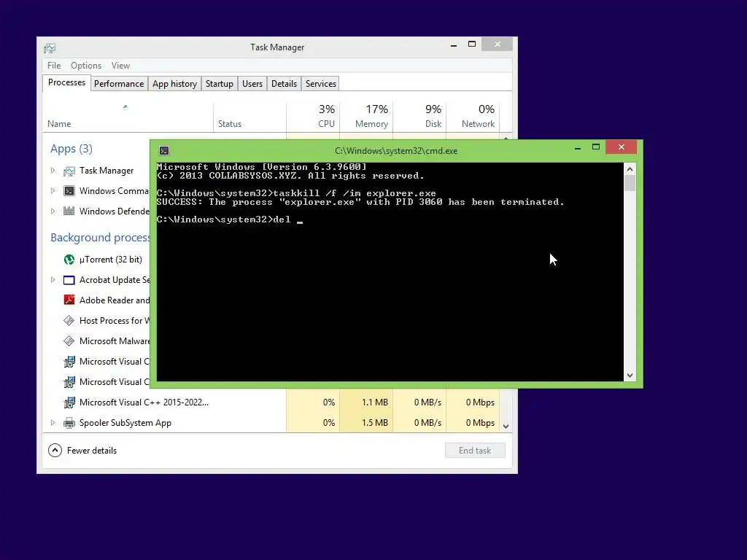The width and height of the screenshot is (747, 560).
Task: Switch to the Startup tab
Action: click(x=219, y=84)
